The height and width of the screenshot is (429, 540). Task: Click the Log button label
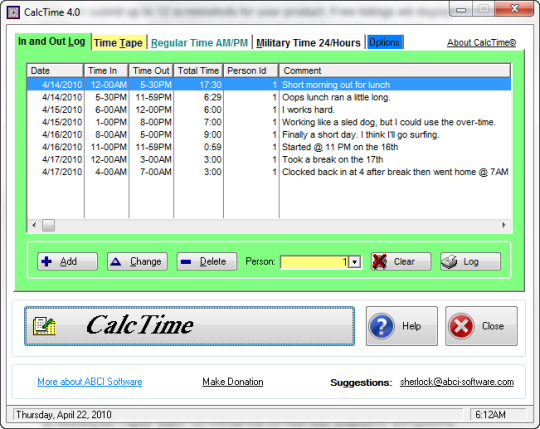click(471, 262)
